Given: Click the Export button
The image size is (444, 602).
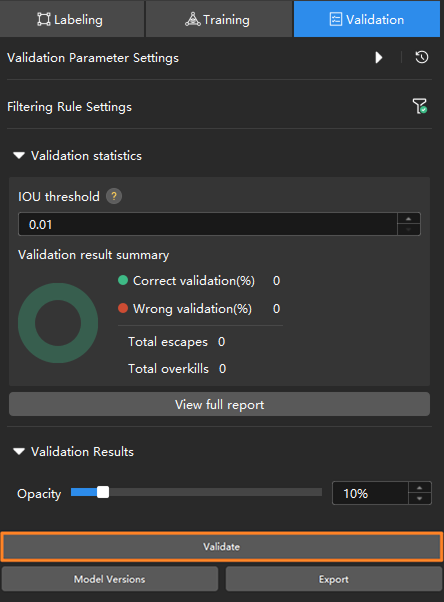Looking at the screenshot, I should coord(334,579).
